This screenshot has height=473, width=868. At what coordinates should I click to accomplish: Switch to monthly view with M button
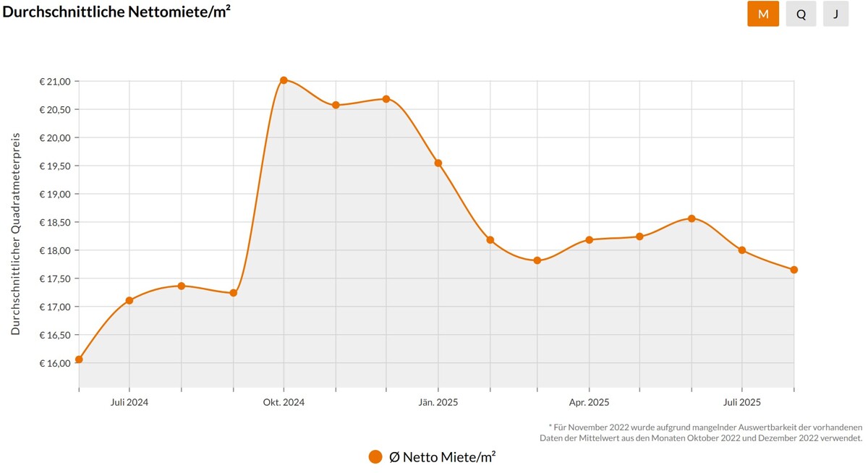pos(763,14)
